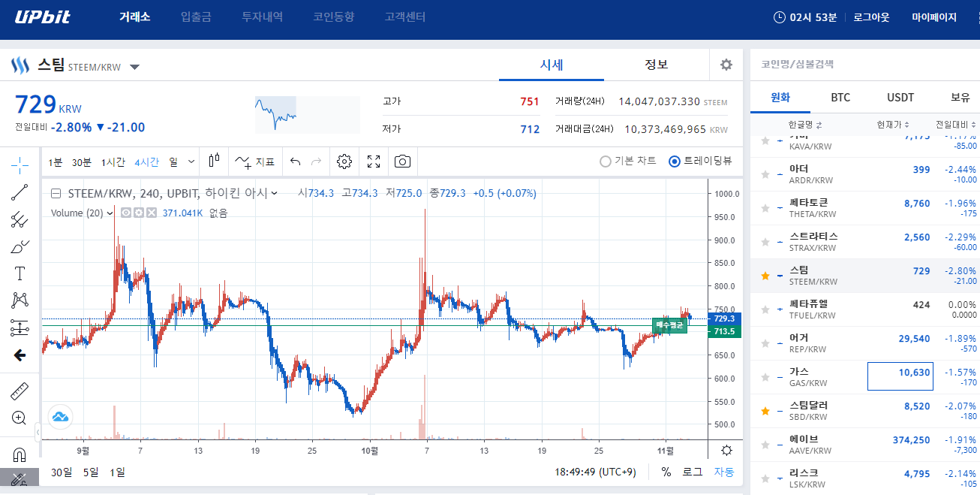Select the brush drawing tool
This screenshot has height=495, width=980.
(x=20, y=246)
